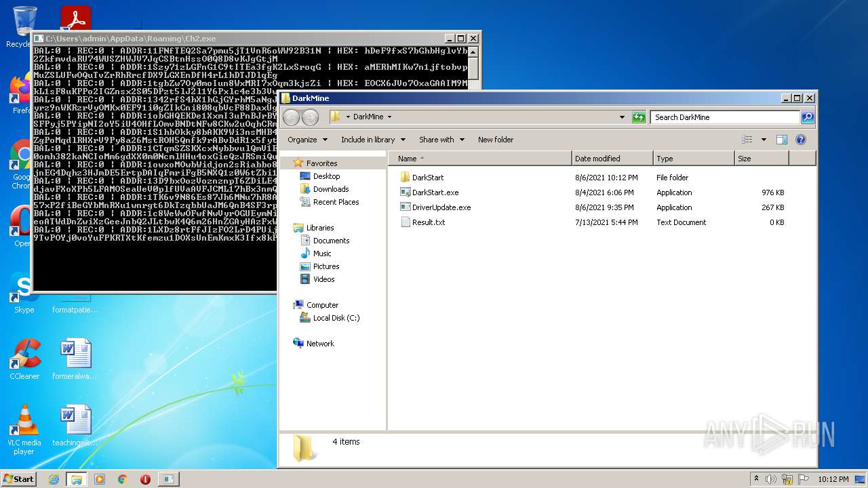Click DarkMine breadcrumb in address bar
This screenshot has height=488, width=868.
[x=368, y=117]
